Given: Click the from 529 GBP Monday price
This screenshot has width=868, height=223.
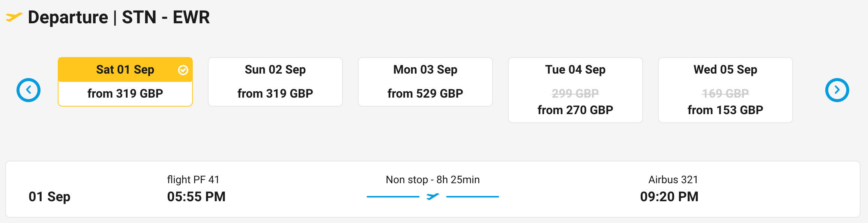Looking at the screenshot, I should point(425,93).
